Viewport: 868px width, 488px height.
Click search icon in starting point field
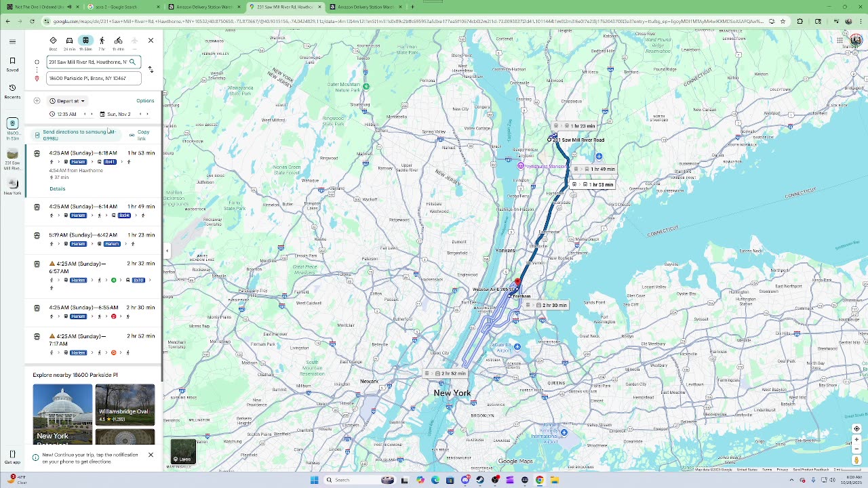pyautogui.click(x=132, y=62)
